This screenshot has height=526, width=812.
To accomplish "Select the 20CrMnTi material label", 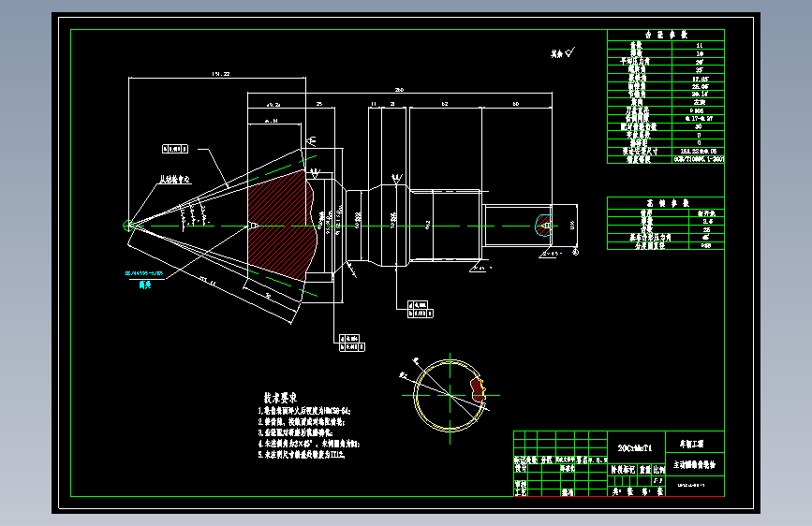I will click(x=635, y=447).
